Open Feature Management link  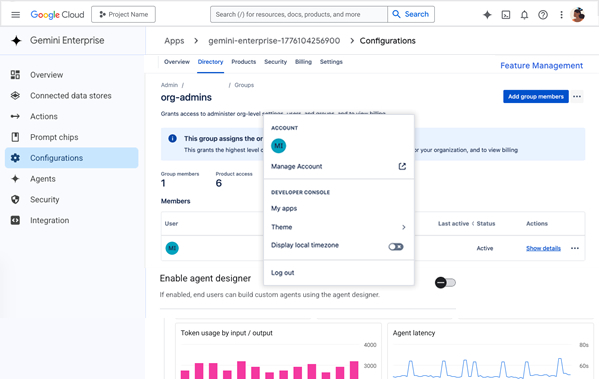pos(542,66)
